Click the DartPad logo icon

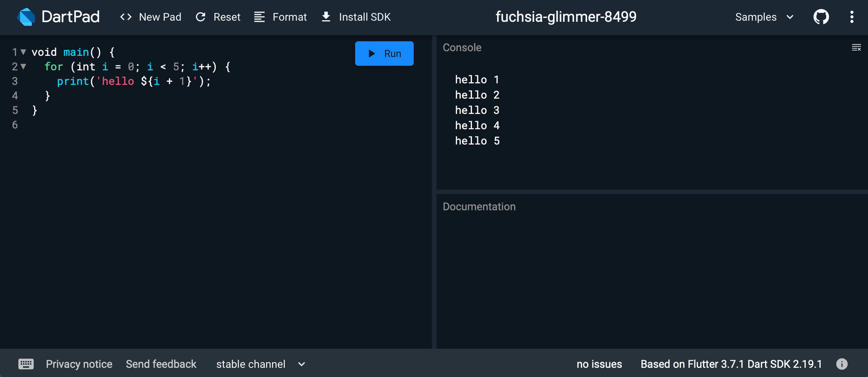click(x=26, y=17)
